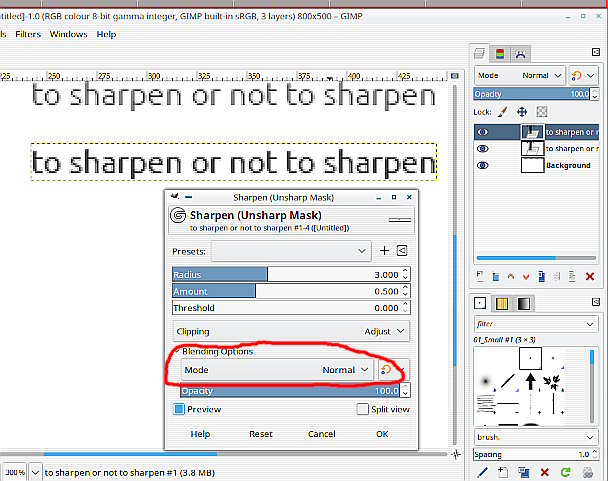This screenshot has width=608, height=481.
Task: Open the zoom level dropdown
Action: tap(35, 472)
